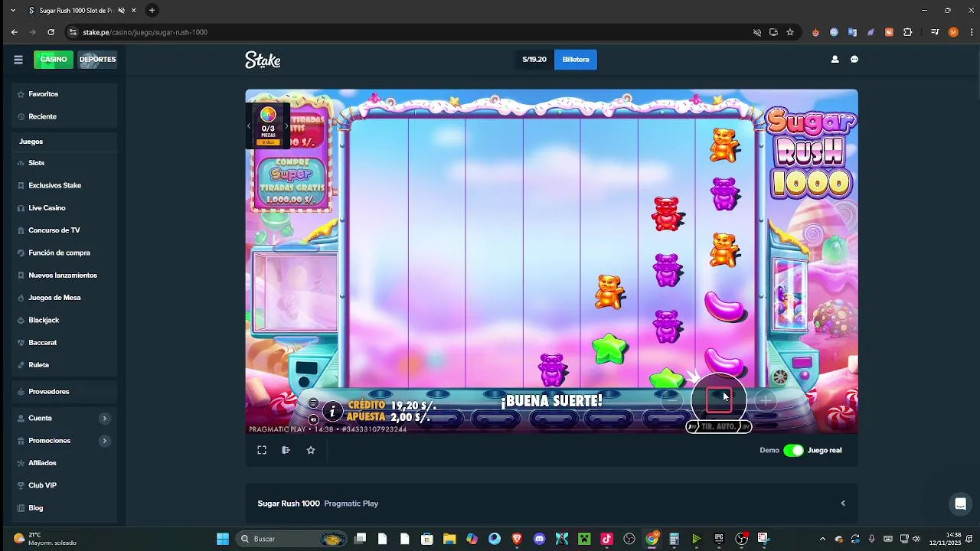This screenshot has height=551, width=980.
Task: Collapse the Sugar Rush 1000 info panel
Action: 843,504
